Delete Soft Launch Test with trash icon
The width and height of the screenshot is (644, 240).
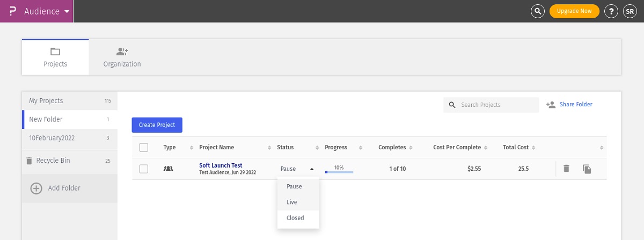(566, 169)
